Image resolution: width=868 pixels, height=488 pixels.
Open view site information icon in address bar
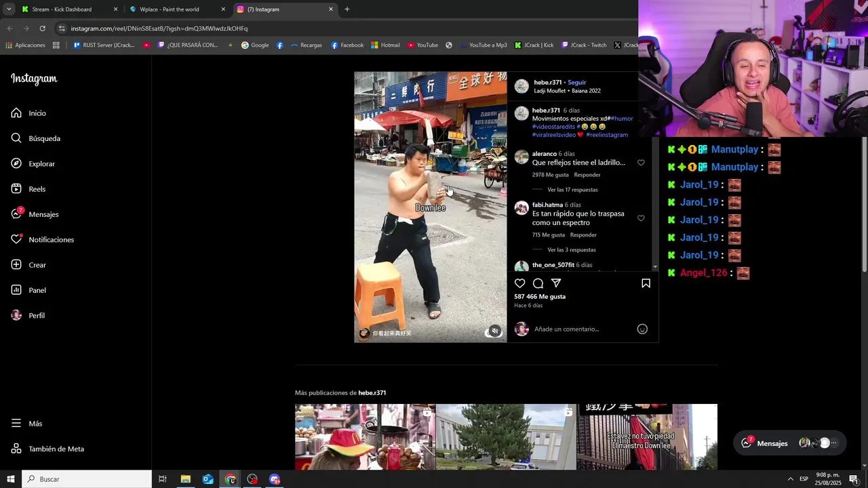(x=62, y=28)
